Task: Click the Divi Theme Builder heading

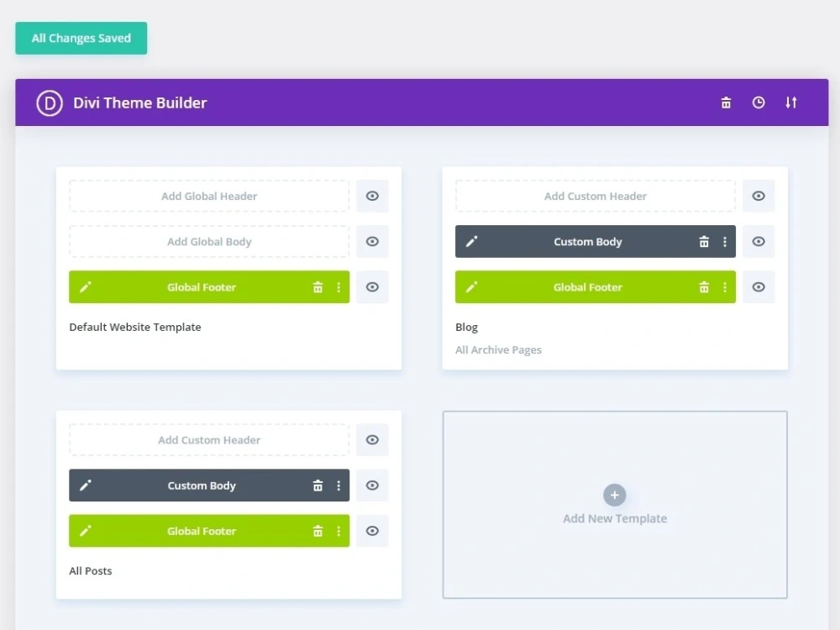Action: tap(139, 102)
